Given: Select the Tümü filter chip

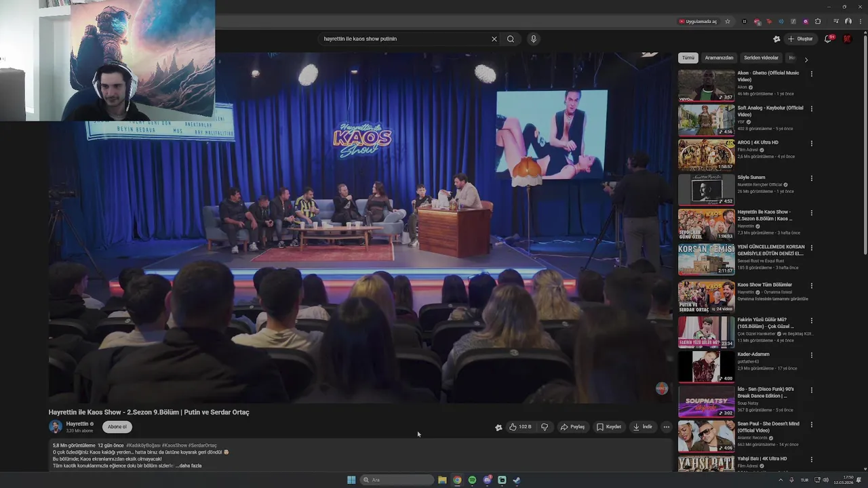Looking at the screenshot, I should point(688,58).
